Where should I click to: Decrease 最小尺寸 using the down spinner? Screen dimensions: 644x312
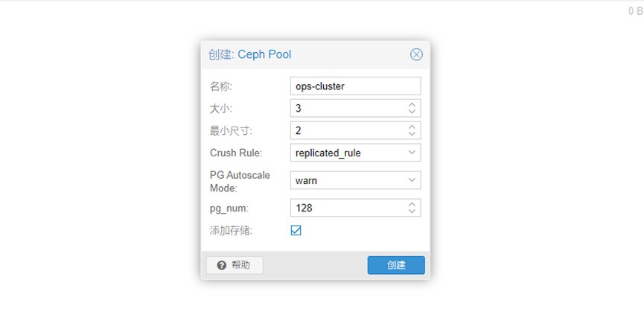point(412,134)
